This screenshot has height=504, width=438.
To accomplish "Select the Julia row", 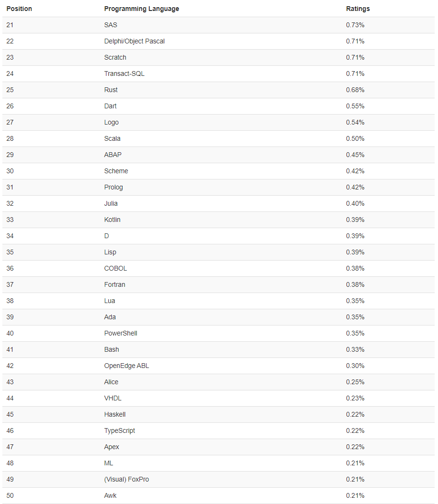I will point(219,203).
